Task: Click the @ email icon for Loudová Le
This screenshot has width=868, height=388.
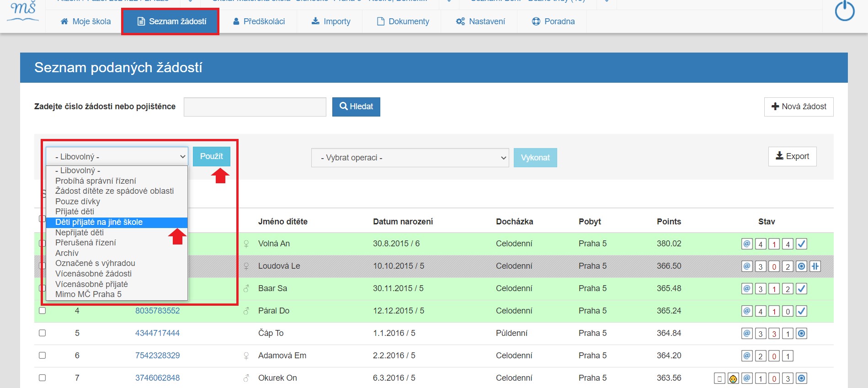Action: [747, 266]
